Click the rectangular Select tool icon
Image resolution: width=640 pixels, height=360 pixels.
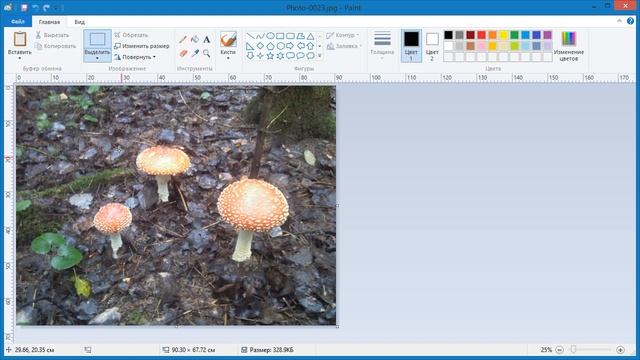97,39
